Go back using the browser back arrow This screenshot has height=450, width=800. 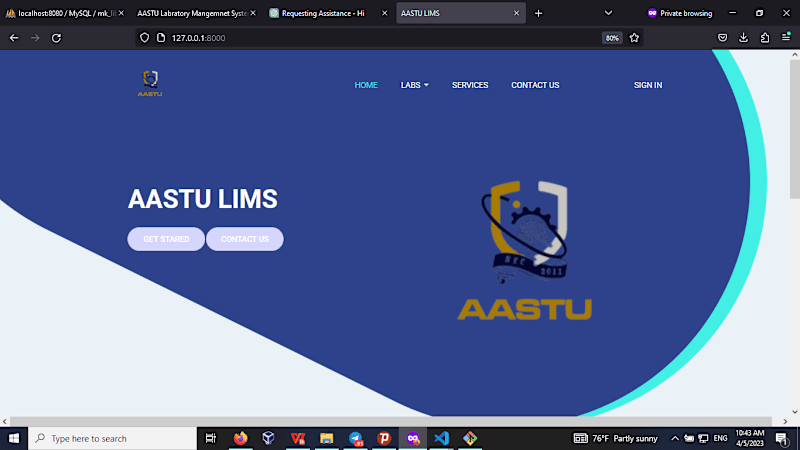pyautogui.click(x=14, y=38)
